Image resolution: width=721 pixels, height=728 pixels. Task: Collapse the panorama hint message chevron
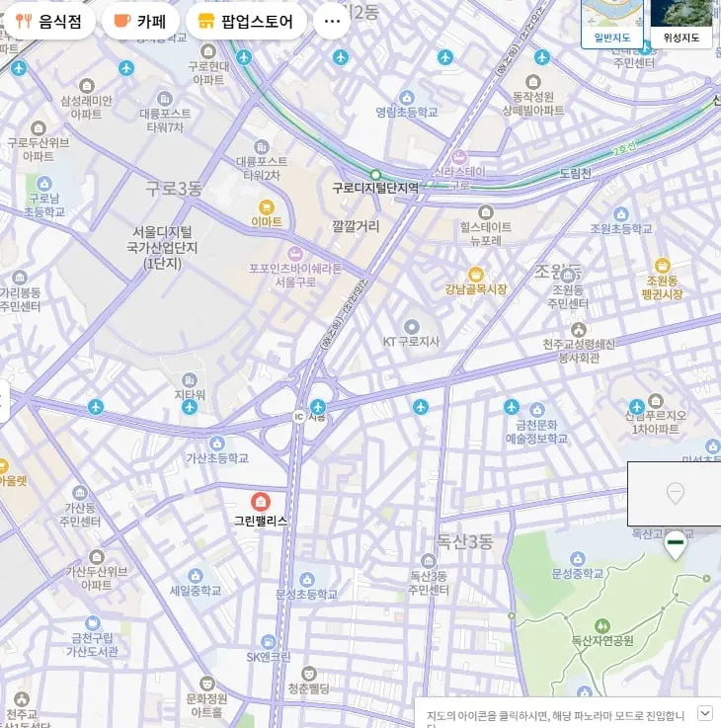pos(705,712)
